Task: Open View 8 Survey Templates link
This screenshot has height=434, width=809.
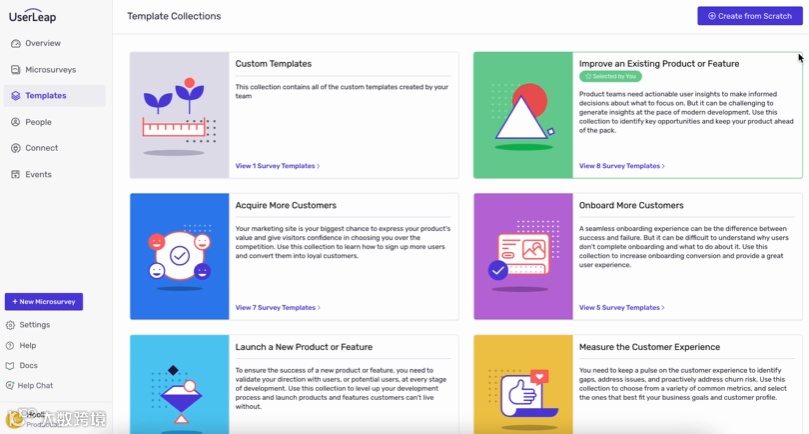Action: pos(619,166)
